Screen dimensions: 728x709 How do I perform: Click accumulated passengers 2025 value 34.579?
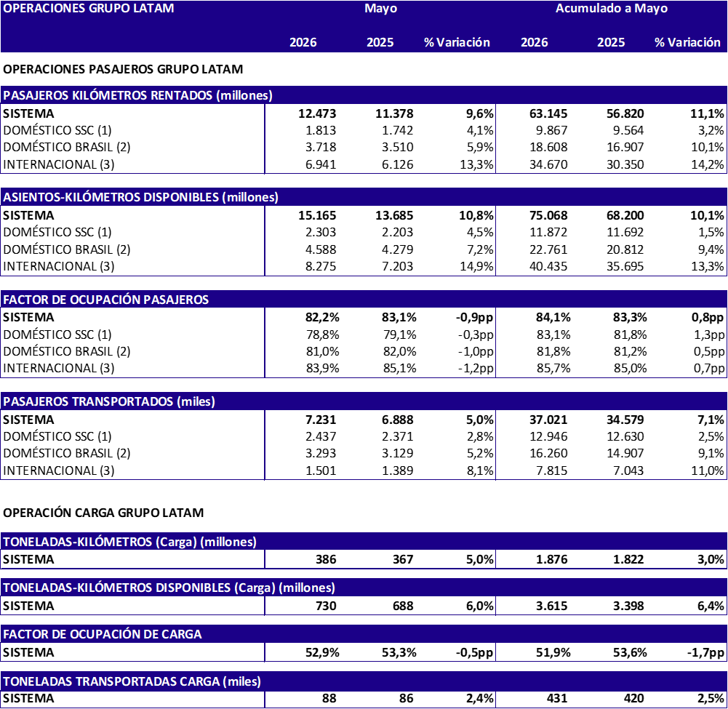[x=625, y=420]
